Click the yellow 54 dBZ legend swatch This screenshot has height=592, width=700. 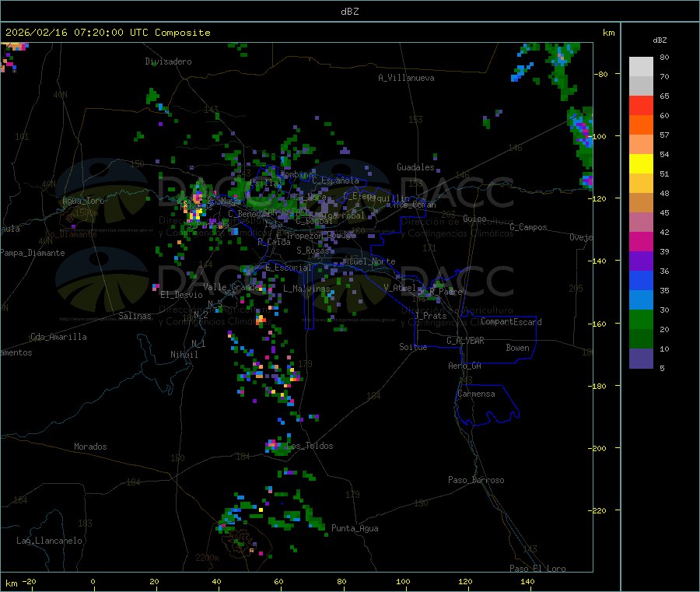[641, 164]
